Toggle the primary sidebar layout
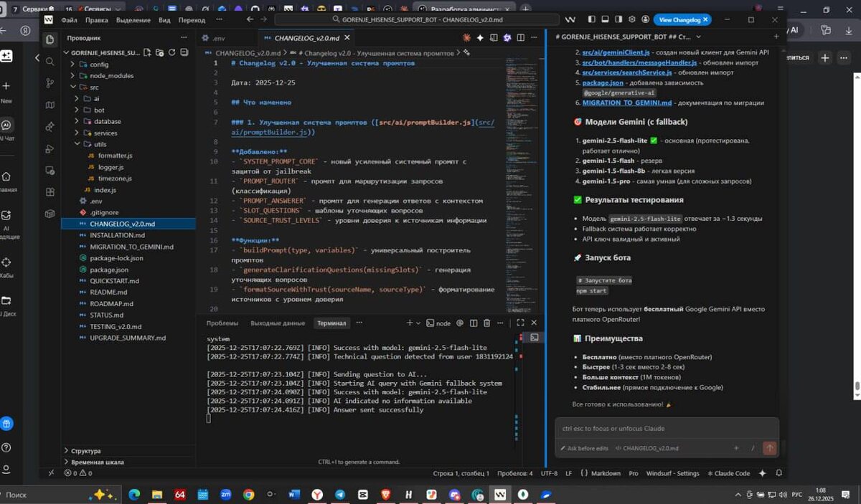This screenshot has height=504, width=861. pos(591,20)
